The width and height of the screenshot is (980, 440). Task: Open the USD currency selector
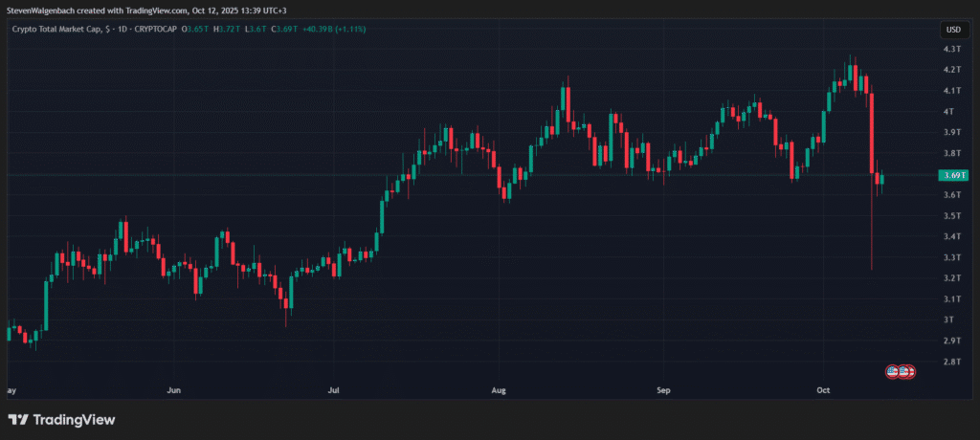point(953,30)
